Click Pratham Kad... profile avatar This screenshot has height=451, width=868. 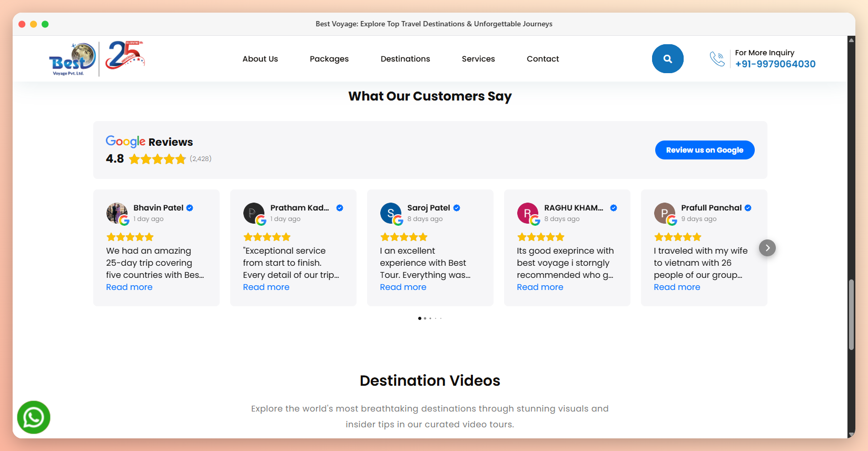pyautogui.click(x=254, y=213)
